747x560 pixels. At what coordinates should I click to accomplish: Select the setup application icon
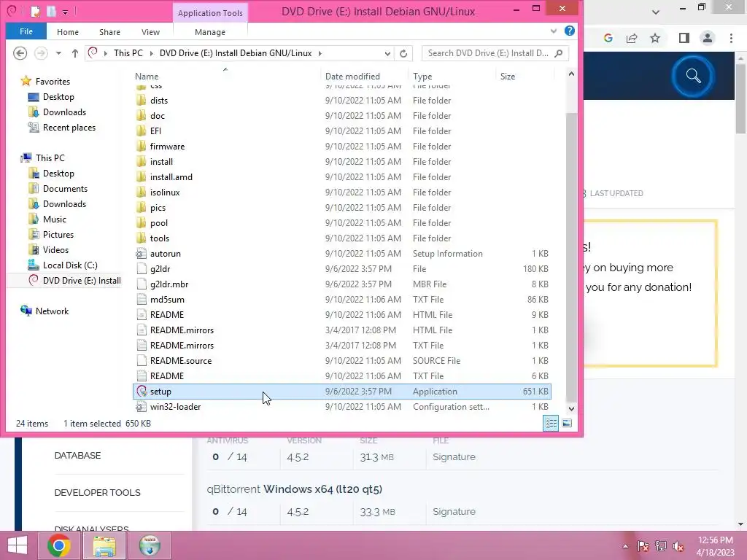[x=142, y=392]
